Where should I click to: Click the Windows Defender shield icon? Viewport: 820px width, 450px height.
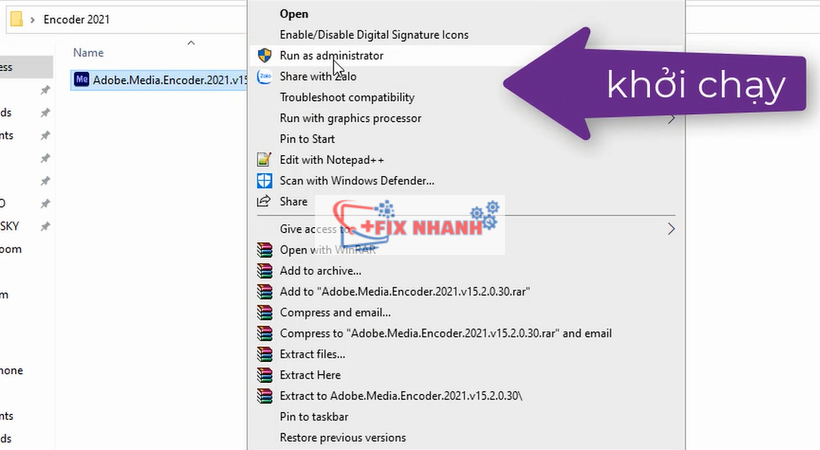click(265, 181)
